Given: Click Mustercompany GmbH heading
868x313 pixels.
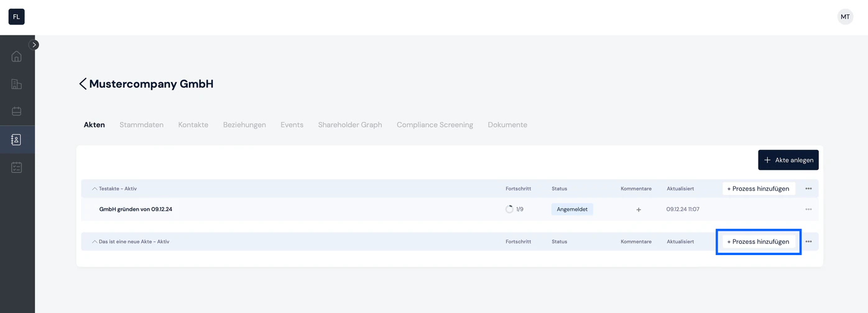Looking at the screenshot, I should pos(151,84).
